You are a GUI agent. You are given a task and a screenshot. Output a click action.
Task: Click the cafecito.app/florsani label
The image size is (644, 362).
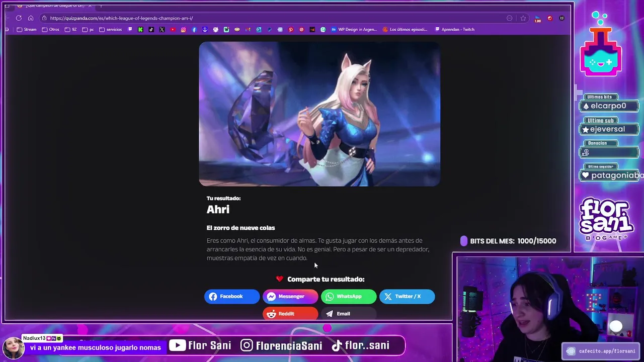[x=601, y=351]
